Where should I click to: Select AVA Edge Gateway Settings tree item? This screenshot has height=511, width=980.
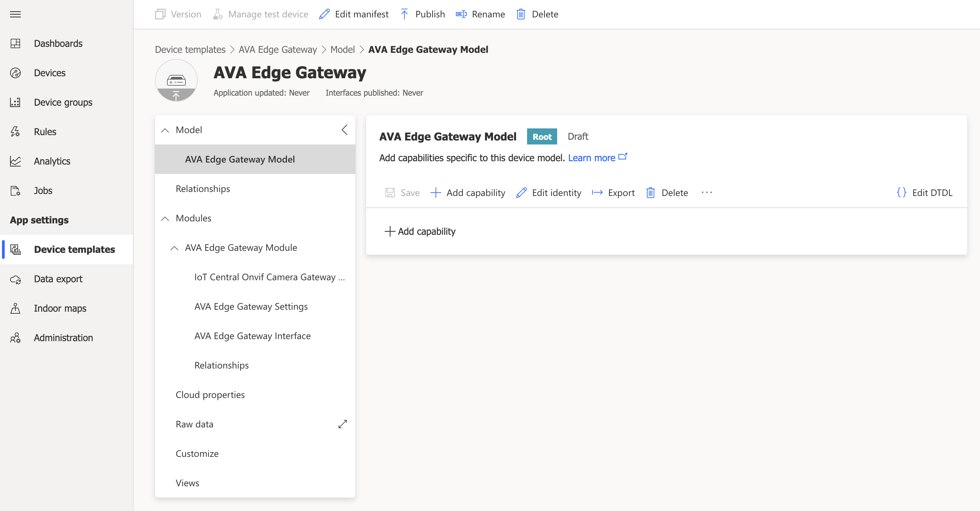[250, 306]
